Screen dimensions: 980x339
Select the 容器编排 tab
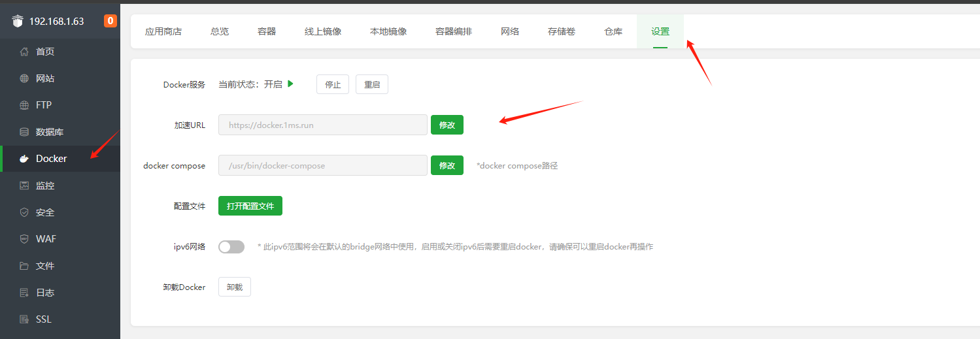[454, 31]
